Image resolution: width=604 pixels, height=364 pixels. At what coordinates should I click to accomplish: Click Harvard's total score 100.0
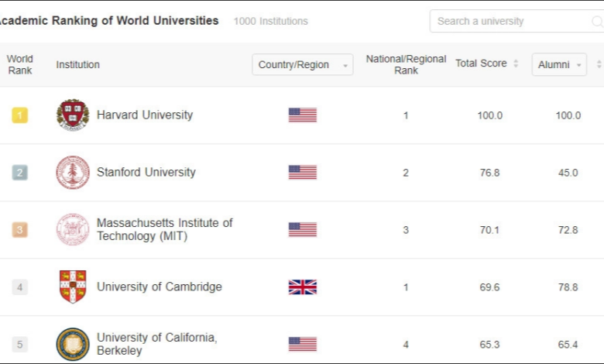[489, 115]
